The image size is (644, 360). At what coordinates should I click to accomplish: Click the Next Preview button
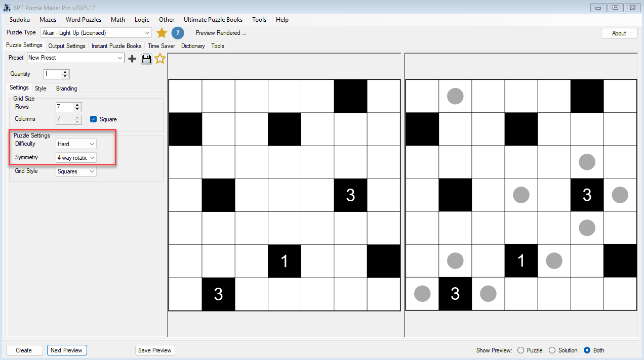click(x=67, y=350)
